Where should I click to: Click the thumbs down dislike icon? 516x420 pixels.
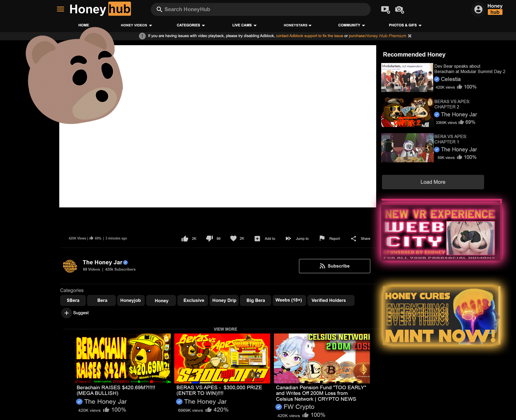[x=209, y=238]
